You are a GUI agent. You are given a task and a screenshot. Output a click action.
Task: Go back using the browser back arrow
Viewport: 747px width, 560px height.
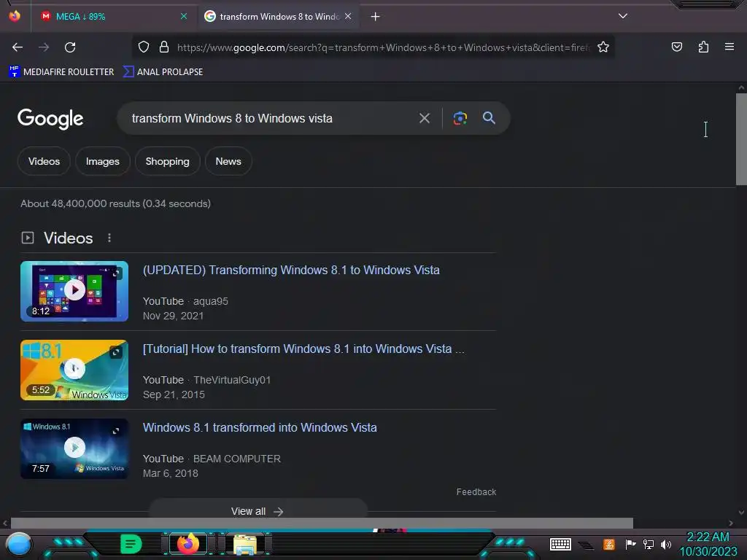18,47
